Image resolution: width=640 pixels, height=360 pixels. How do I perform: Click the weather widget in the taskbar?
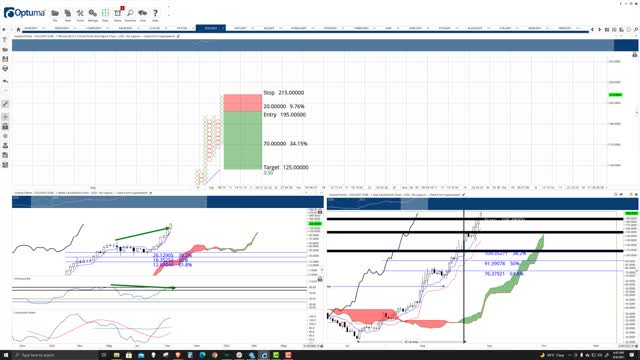click(551, 355)
